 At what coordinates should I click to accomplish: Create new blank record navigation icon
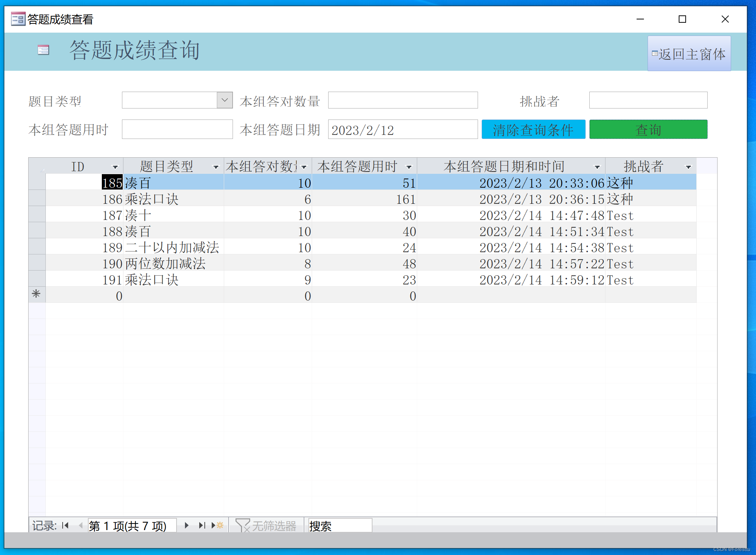pos(218,525)
